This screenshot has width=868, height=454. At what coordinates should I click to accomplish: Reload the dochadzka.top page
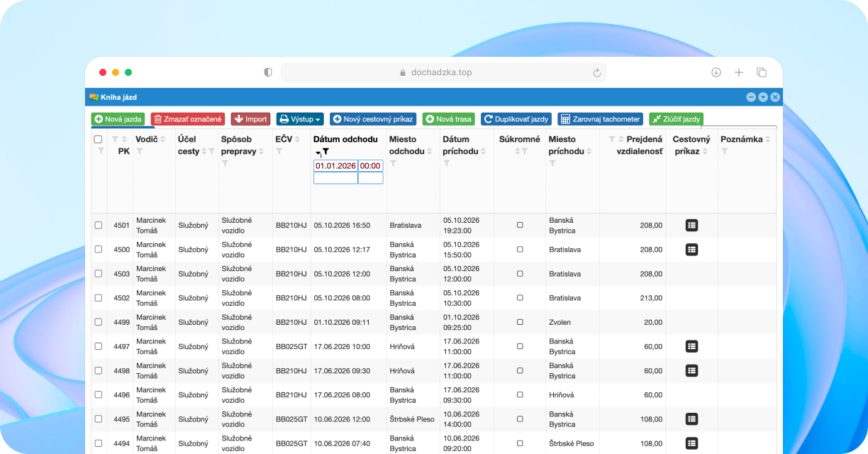pyautogui.click(x=597, y=72)
